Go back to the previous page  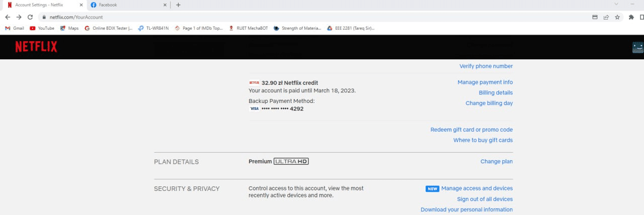pos(8,17)
